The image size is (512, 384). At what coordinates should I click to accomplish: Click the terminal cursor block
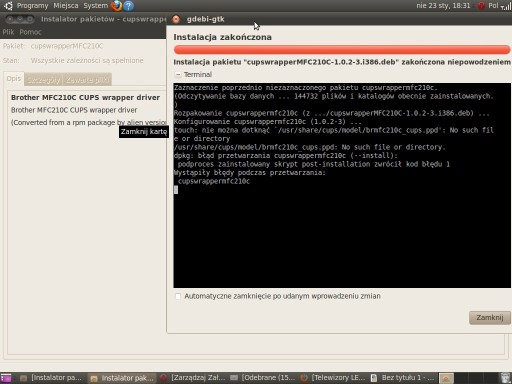[176, 190]
